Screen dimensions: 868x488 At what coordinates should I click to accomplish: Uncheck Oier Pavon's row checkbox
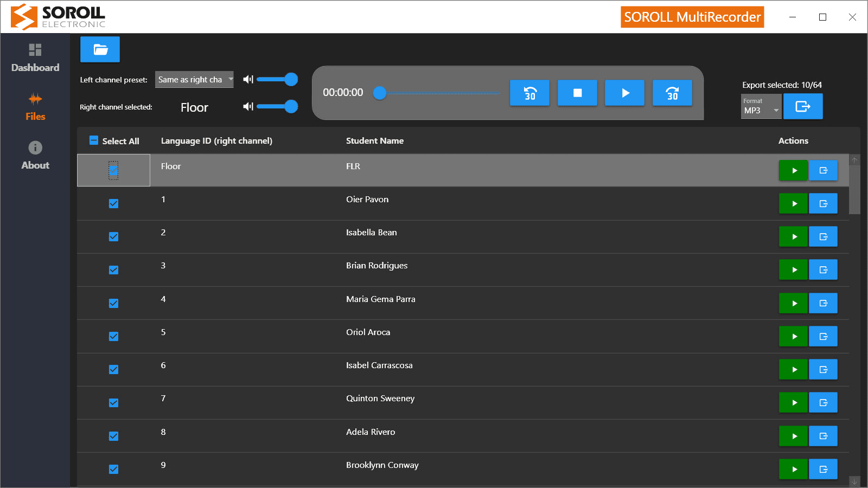[113, 204]
